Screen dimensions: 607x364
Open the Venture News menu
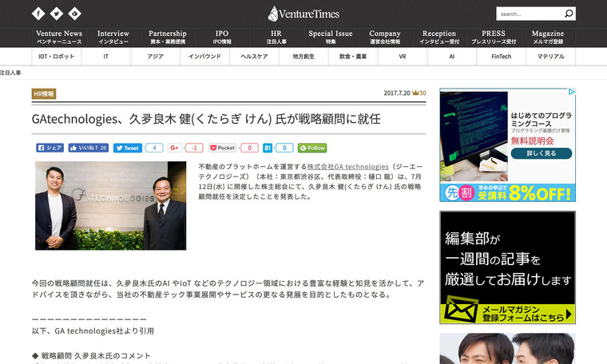(59, 38)
